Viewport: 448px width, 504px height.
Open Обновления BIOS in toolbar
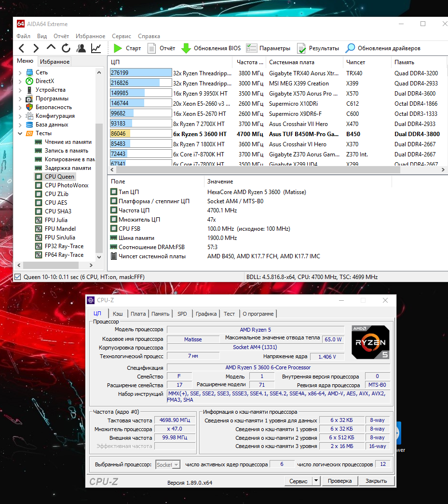click(211, 48)
